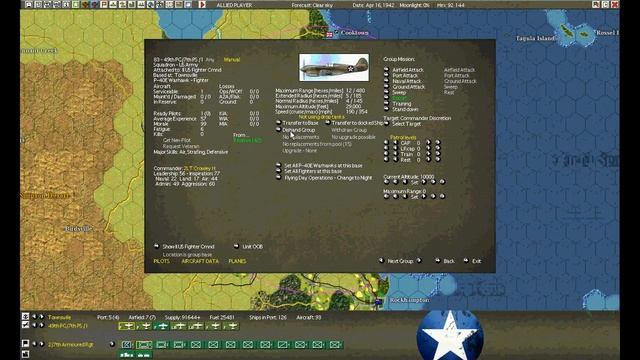Toggle Flying Day Operations to Night

[x=278, y=178]
